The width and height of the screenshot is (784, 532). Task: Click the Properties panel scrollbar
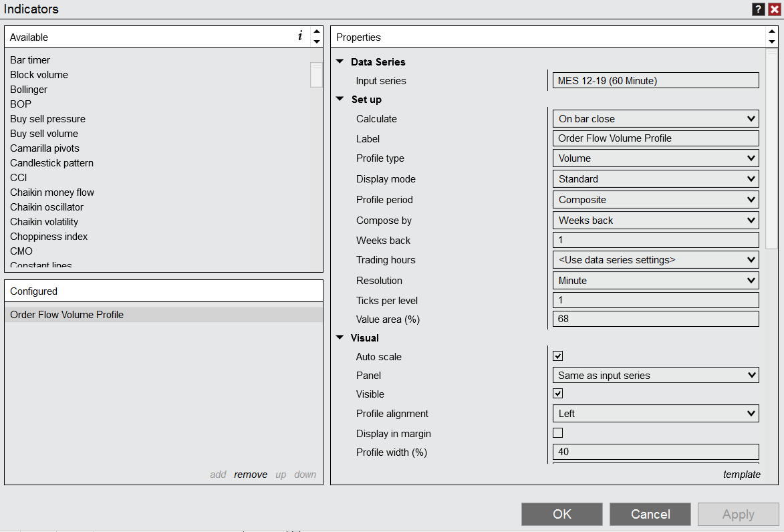(772, 148)
